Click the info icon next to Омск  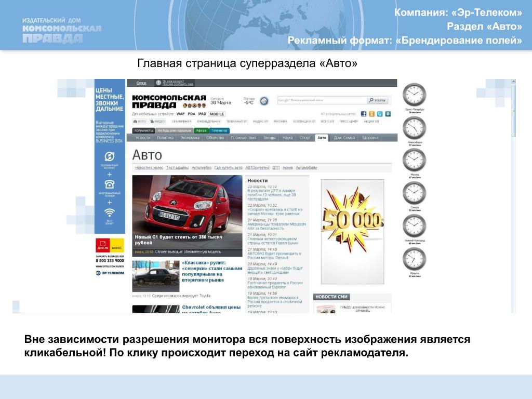pyautogui.click(x=158, y=83)
